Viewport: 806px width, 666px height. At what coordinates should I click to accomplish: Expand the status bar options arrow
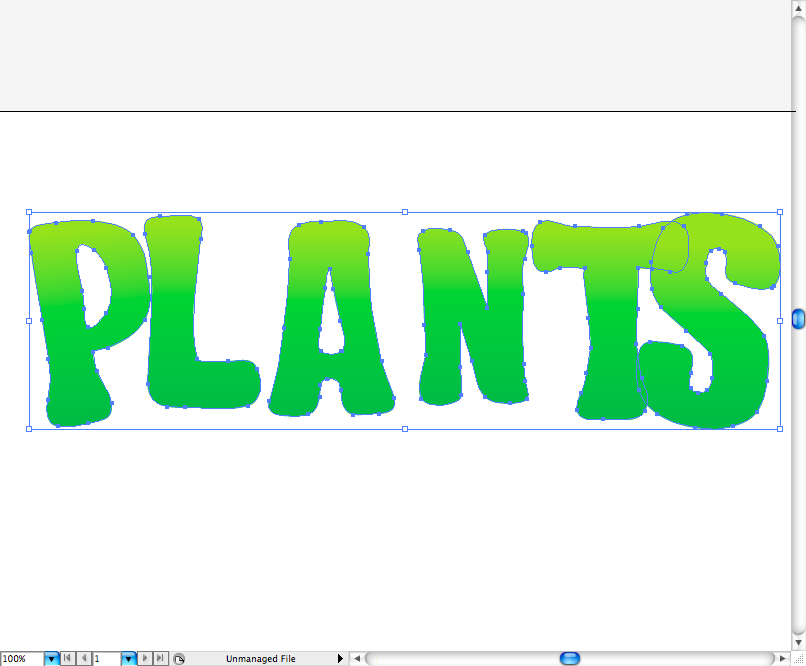340,659
